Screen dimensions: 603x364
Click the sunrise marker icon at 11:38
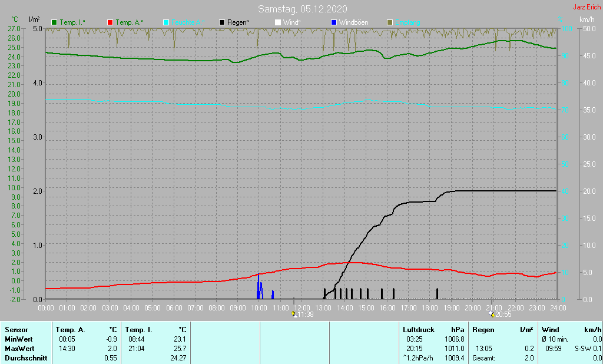[294, 315]
